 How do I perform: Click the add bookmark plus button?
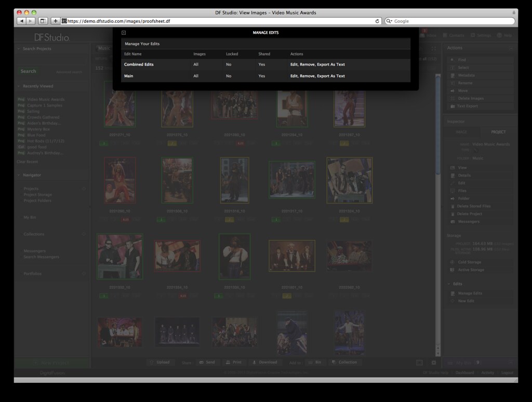click(x=55, y=21)
